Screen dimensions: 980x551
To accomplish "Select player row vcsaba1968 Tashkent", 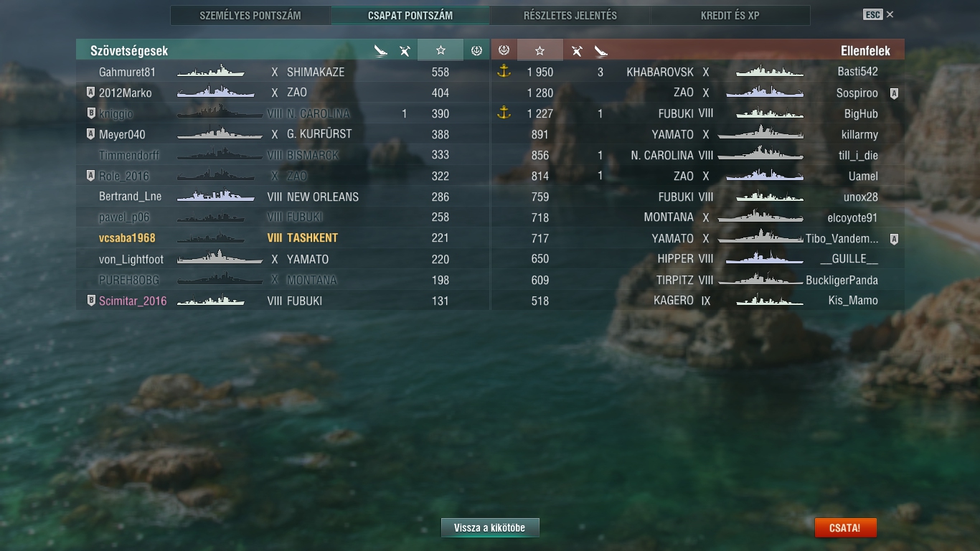I will tap(283, 238).
